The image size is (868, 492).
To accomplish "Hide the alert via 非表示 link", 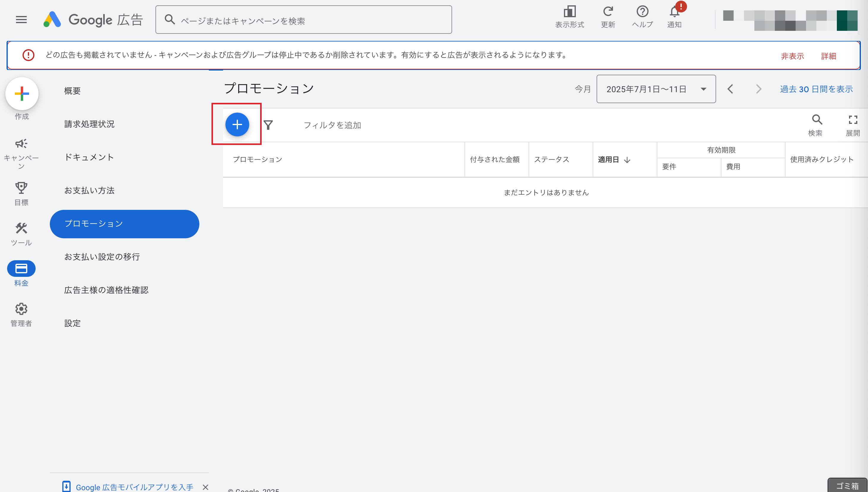I will pyautogui.click(x=792, y=56).
